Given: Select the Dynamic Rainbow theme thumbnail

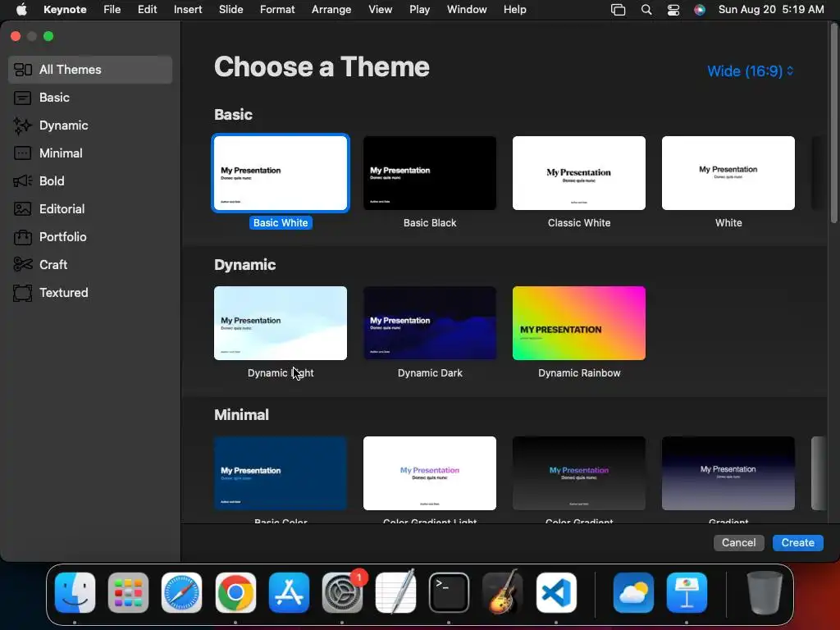Looking at the screenshot, I should 579,323.
